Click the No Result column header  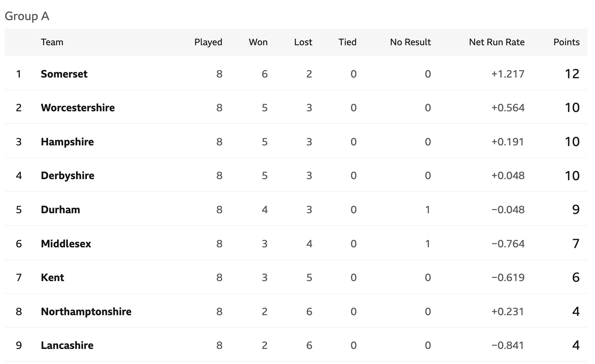tap(410, 42)
